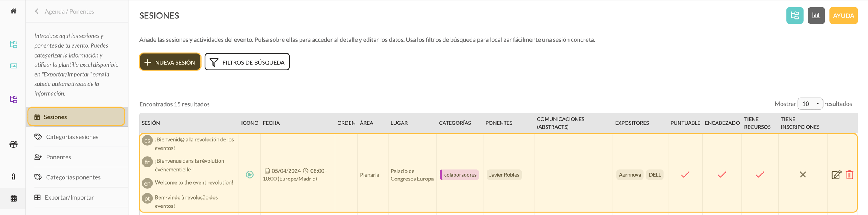This screenshot has width=868, height=215.
Task: Go to home via house icon
Action: [14, 11]
